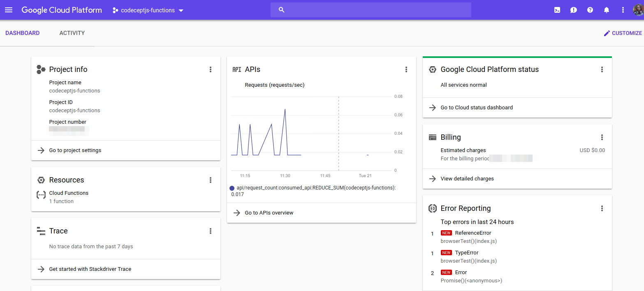Expand the codeceptjs-functions project selector
Screen dimensions: 644x291
pyautogui.click(x=148, y=10)
